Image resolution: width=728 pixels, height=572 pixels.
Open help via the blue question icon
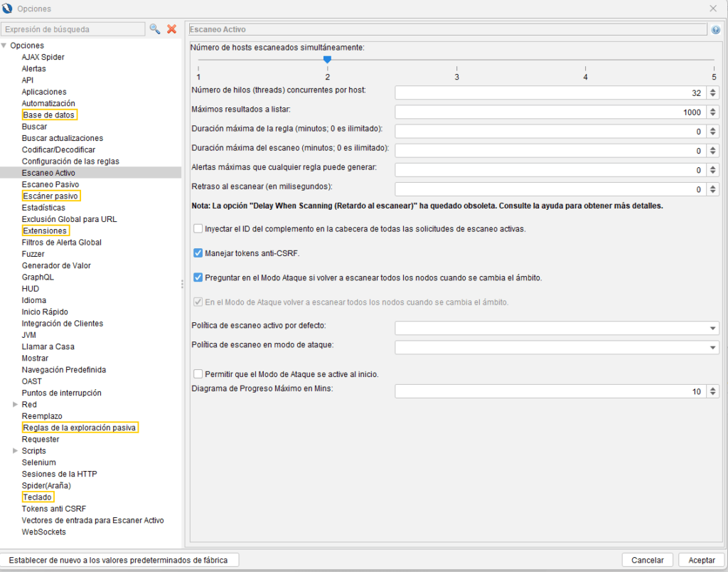click(x=715, y=30)
